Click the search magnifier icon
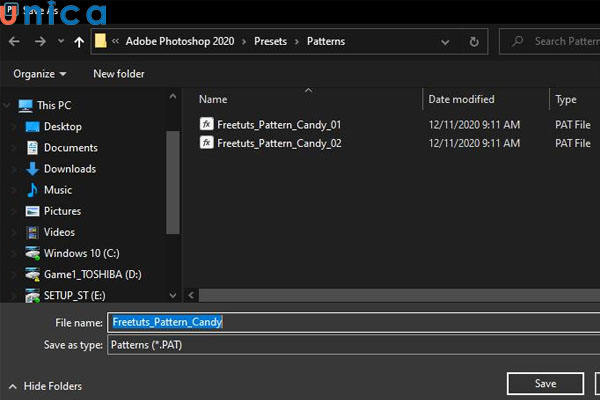 click(x=517, y=41)
